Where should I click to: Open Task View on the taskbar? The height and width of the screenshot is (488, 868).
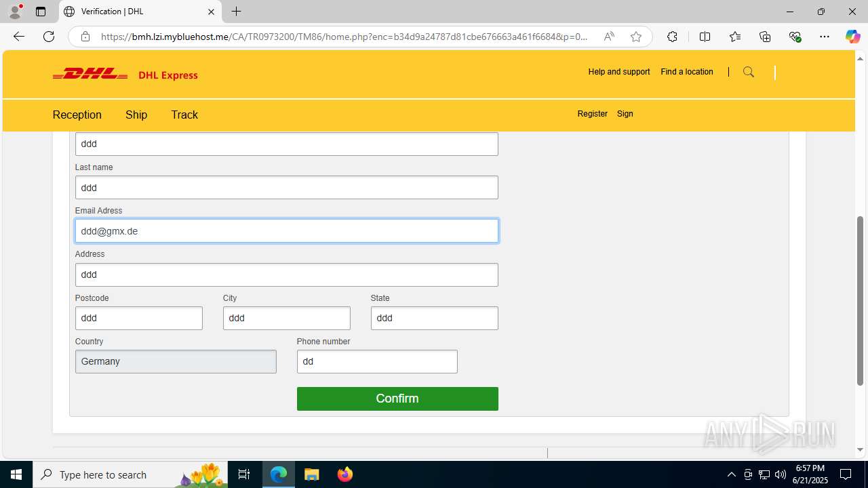(244, 474)
